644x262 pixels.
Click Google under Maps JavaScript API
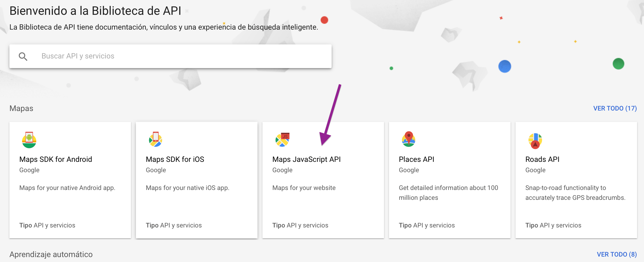coord(282,170)
